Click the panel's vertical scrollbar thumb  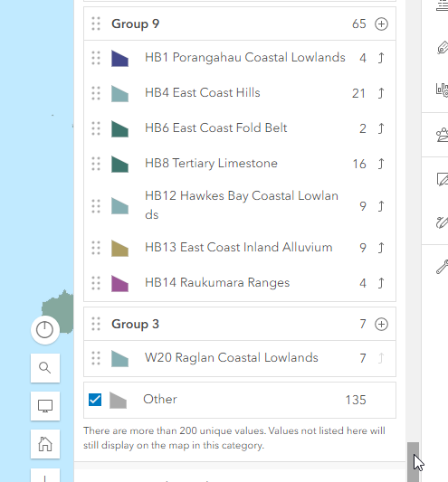pyautogui.click(x=414, y=462)
